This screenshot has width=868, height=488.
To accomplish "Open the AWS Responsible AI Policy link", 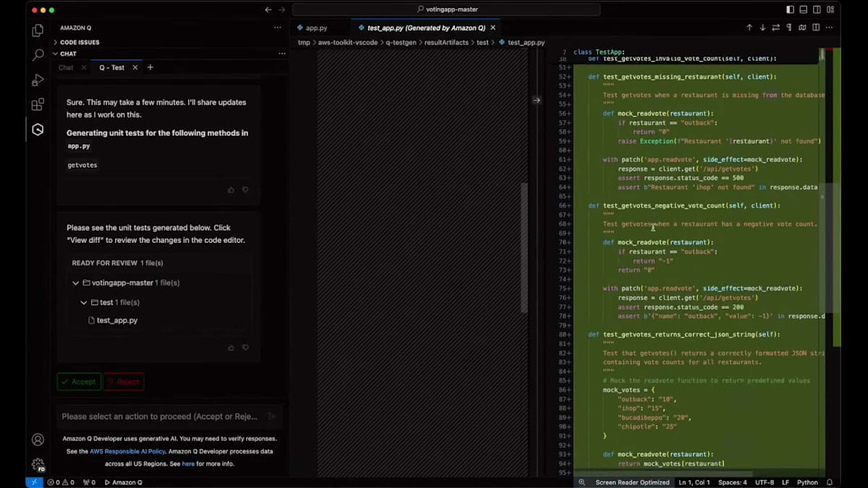I will (127, 451).
